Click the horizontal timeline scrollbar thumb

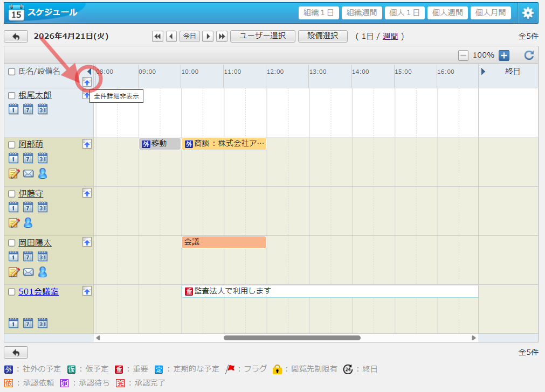click(x=292, y=338)
